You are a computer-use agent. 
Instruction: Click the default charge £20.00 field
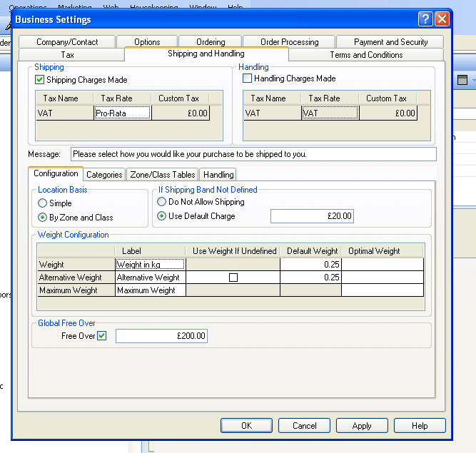pyautogui.click(x=312, y=216)
